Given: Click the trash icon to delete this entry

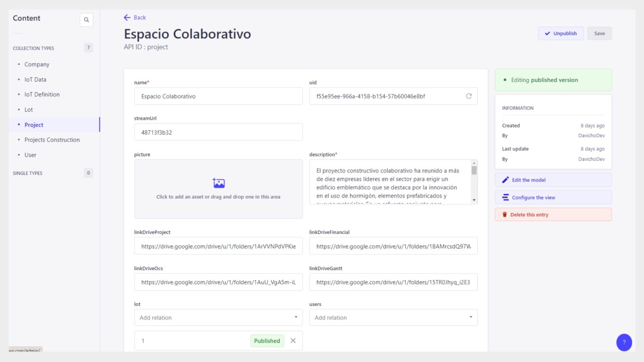Looking at the screenshot, I should (x=505, y=215).
